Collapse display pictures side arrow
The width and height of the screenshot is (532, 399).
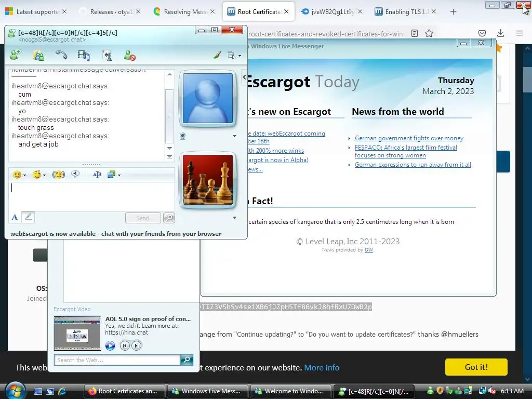coord(244,77)
